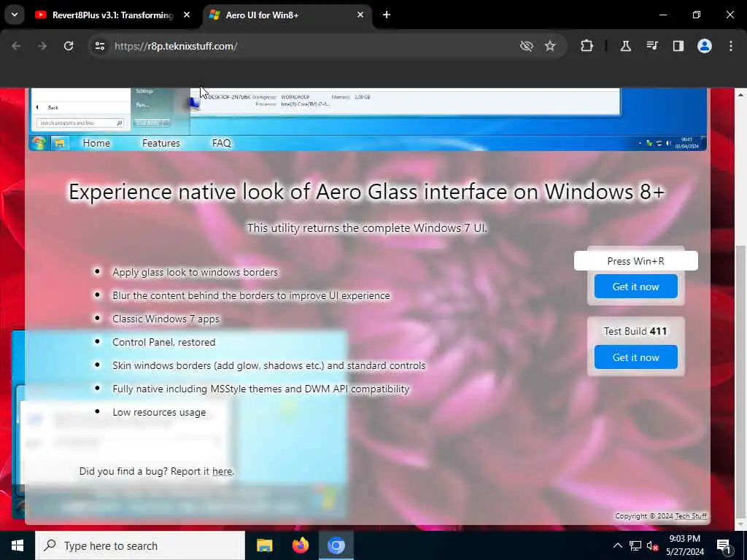This screenshot has height=560, width=747.
Task: Bookmark this page with the star icon
Action: pyautogui.click(x=550, y=46)
